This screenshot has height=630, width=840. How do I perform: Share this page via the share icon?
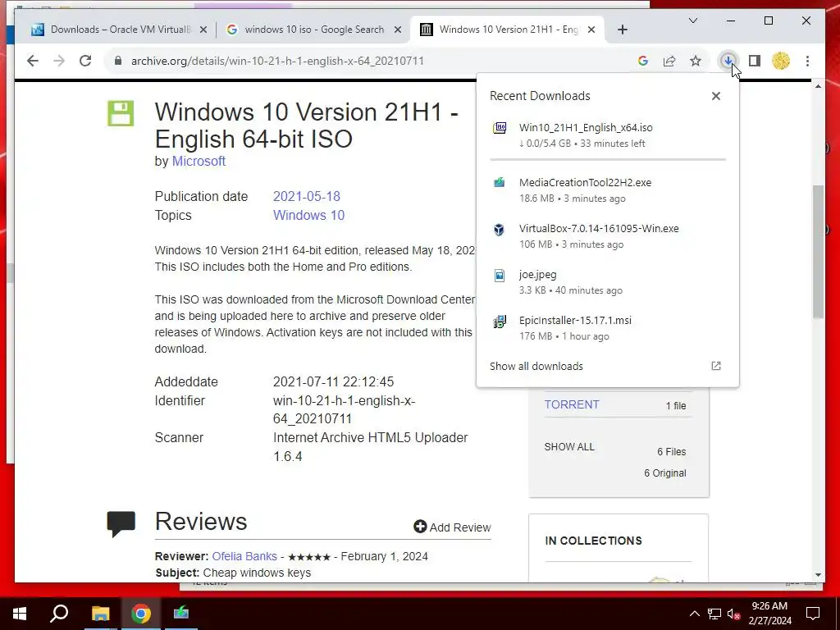[x=669, y=61]
